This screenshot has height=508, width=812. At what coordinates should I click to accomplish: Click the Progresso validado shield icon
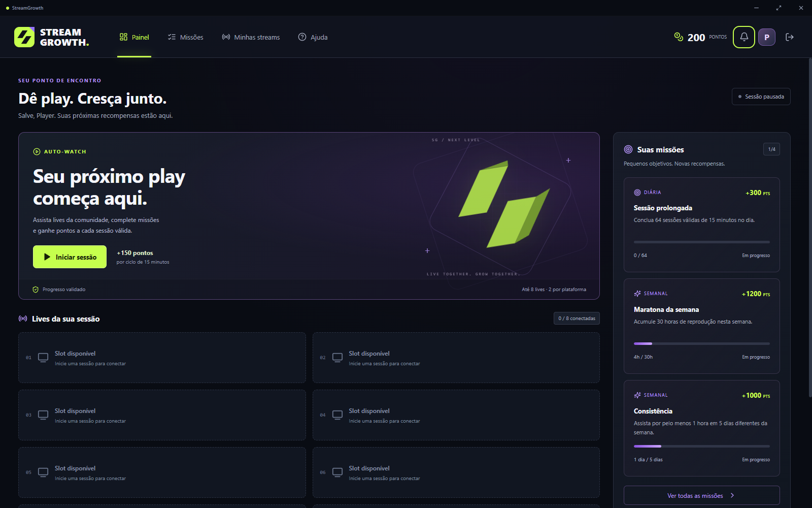click(x=36, y=290)
